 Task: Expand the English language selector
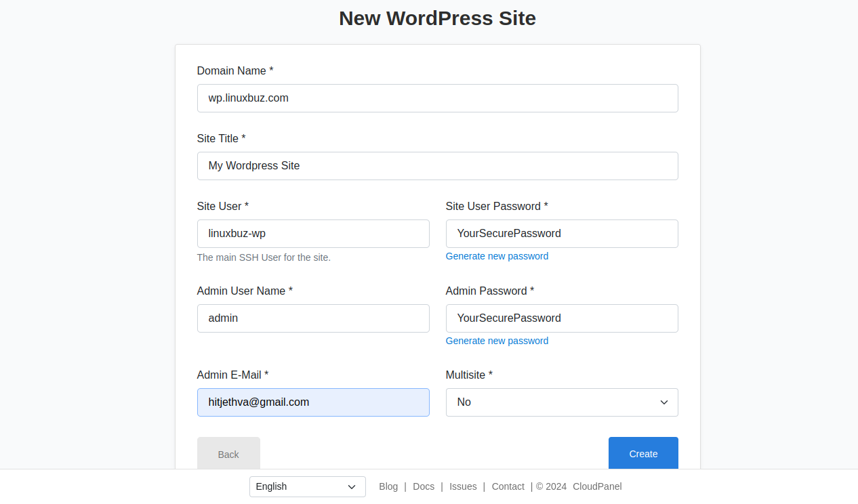point(307,486)
